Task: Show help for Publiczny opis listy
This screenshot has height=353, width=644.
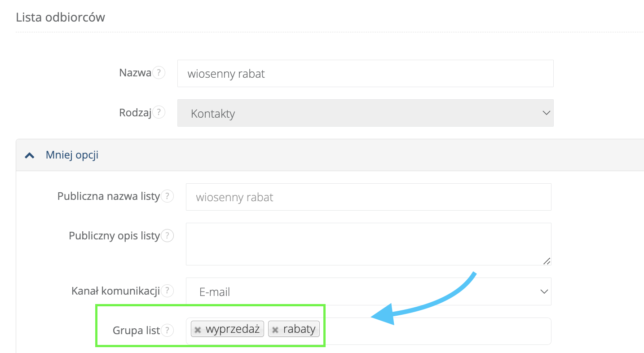Action: pyautogui.click(x=167, y=236)
